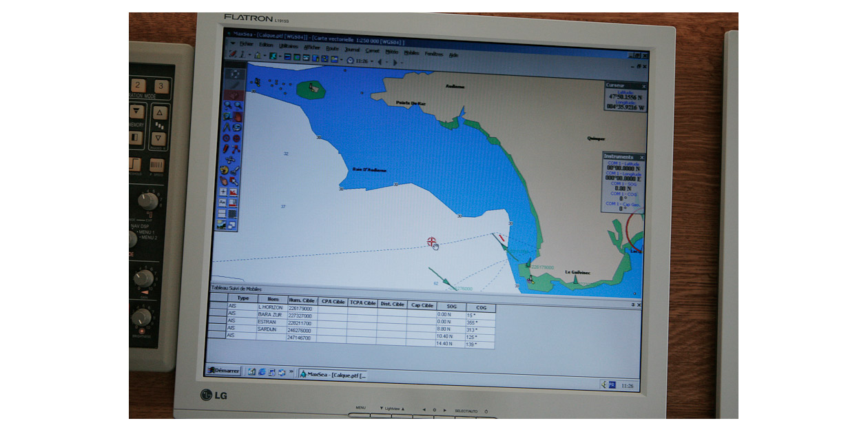
Task: Click the 'CPA Cible' column header
Action: click(332, 301)
